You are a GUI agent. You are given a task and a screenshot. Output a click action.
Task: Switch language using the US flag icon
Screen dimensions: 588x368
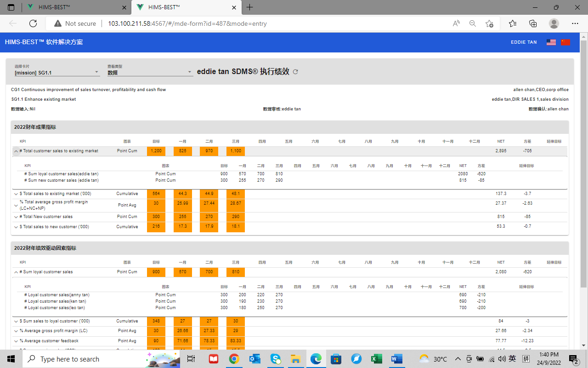tap(551, 42)
